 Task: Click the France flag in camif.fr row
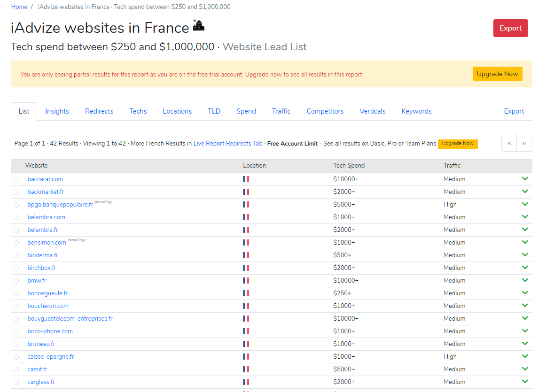coord(246,369)
